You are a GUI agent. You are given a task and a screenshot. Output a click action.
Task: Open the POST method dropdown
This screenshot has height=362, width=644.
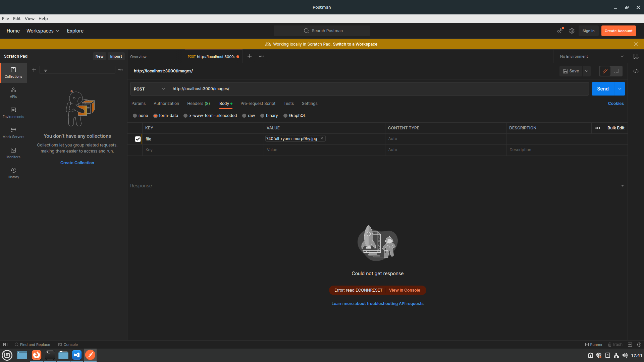(x=149, y=89)
